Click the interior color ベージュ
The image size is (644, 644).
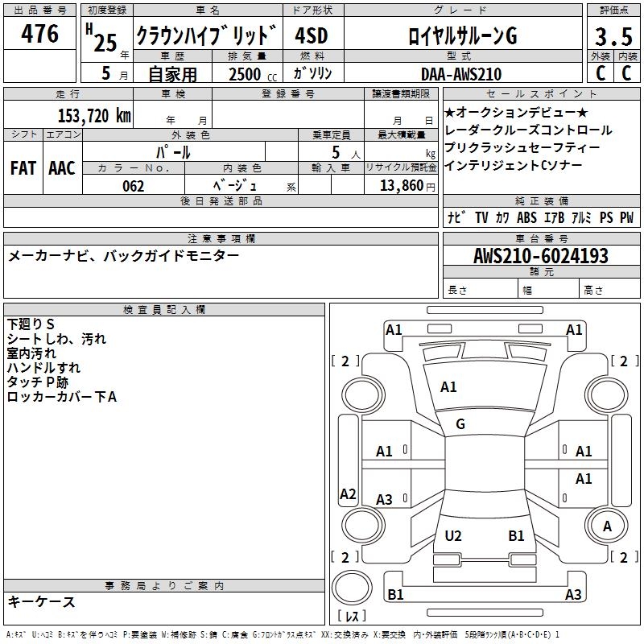(x=235, y=186)
